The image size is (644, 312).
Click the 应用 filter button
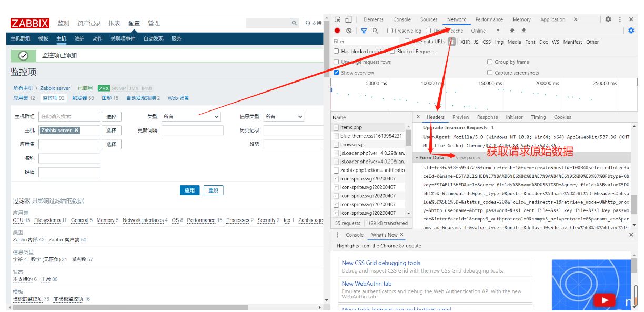coord(190,190)
